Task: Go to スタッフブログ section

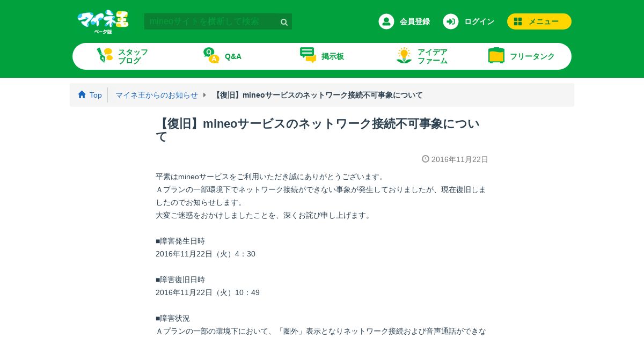Action: pyautogui.click(x=133, y=56)
